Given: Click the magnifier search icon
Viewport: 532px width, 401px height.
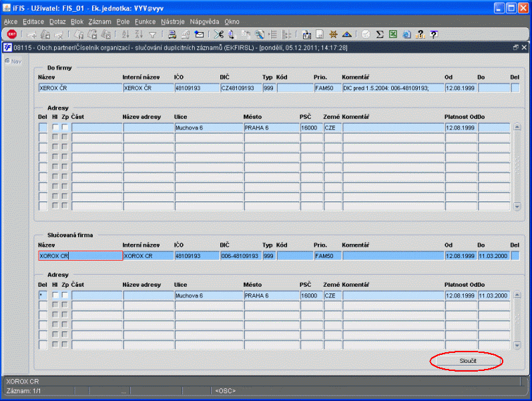Looking at the screenshot, I should point(259,34).
